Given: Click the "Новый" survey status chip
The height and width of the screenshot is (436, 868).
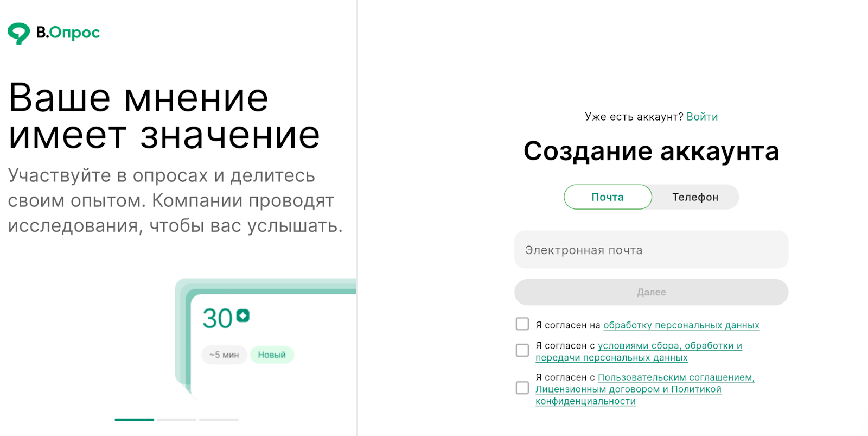Looking at the screenshot, I should tap(272, 355).
